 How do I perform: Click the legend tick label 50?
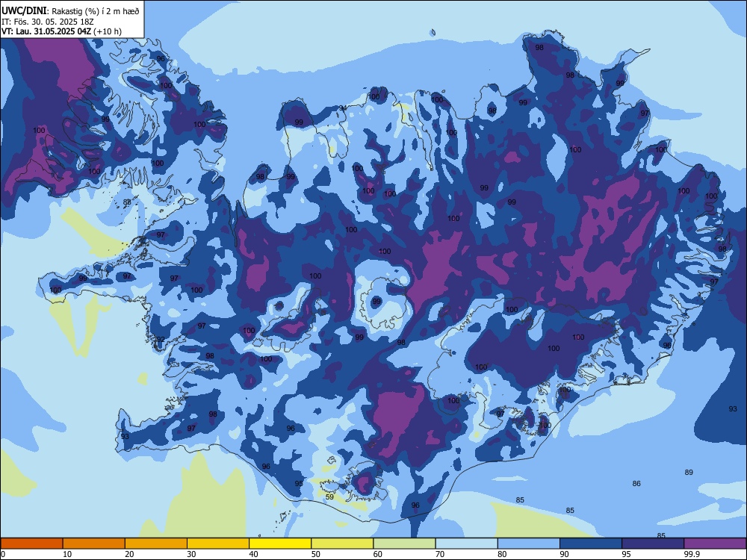coord(315,554)
